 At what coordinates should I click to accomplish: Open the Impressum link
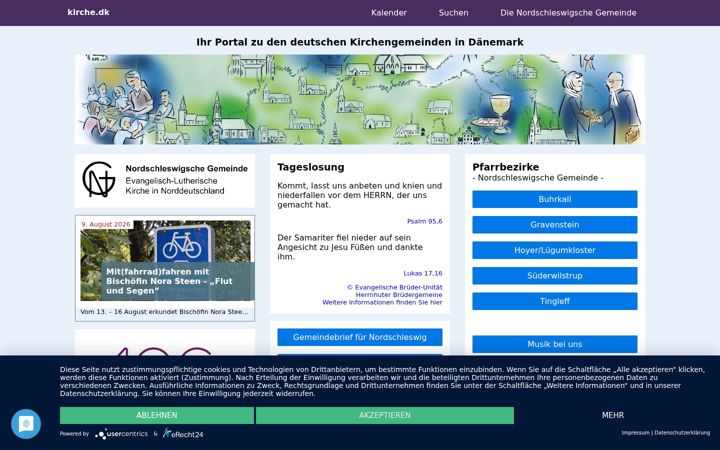coord(636,433)
